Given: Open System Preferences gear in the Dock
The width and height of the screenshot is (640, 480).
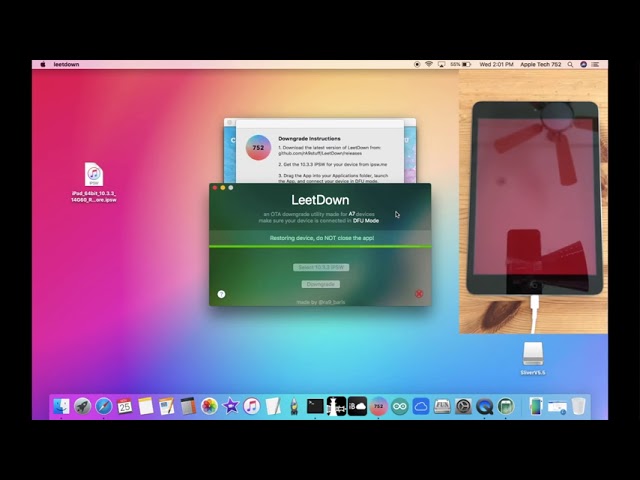Looking at the screenshot, I should (463, 406).
